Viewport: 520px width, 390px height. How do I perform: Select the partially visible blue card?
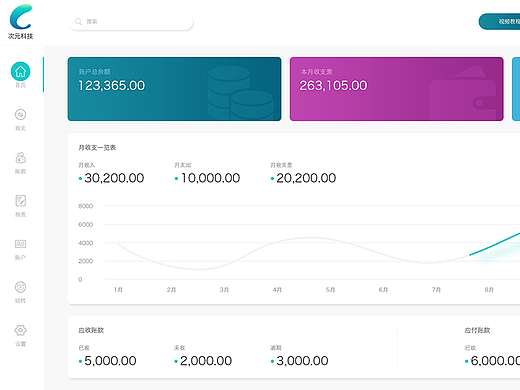point(516,89)
